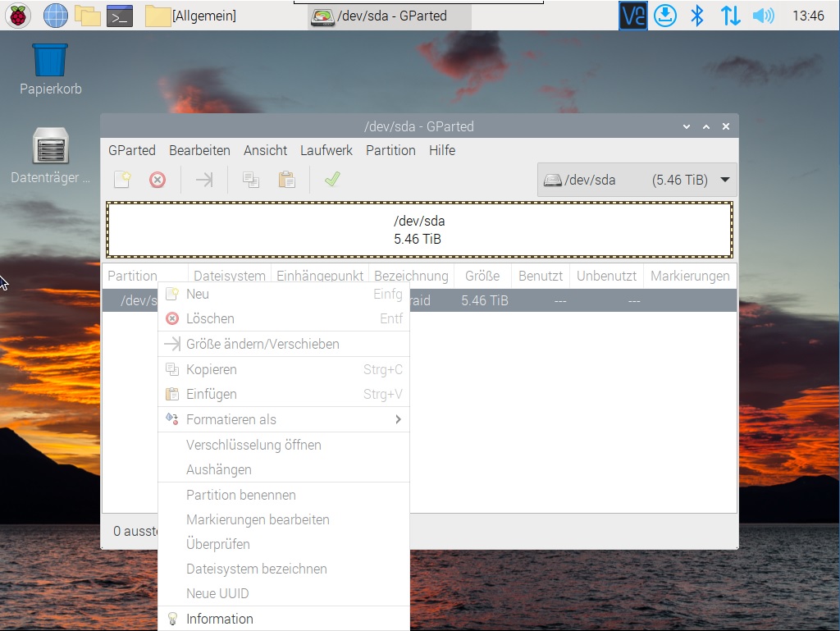Open the Bearbeiten menu
The width and height of the screenshot is (840, 631).
(199, 150)
